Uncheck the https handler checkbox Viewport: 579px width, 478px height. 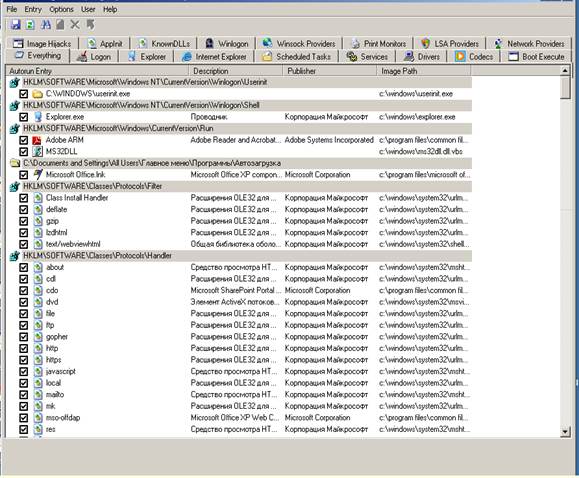point(24,360)
